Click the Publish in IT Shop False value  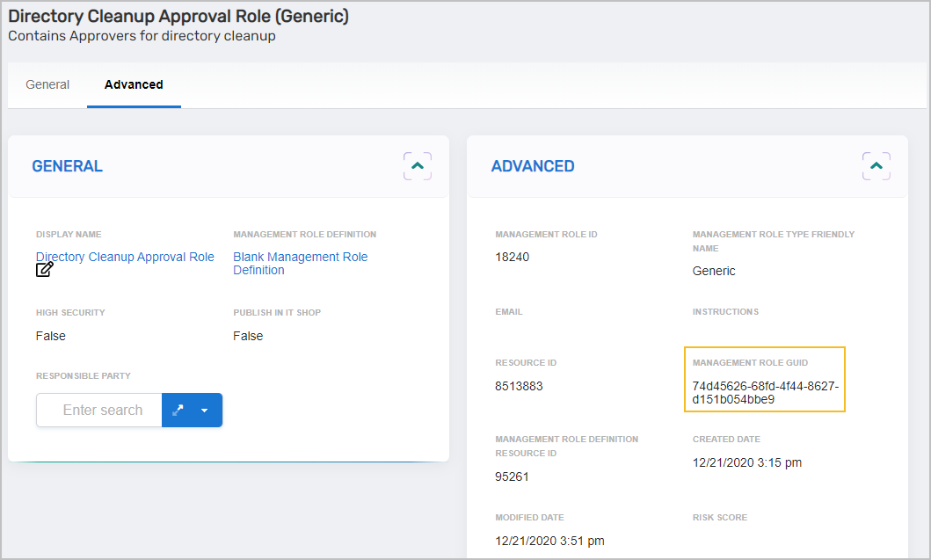click(248, 336)
